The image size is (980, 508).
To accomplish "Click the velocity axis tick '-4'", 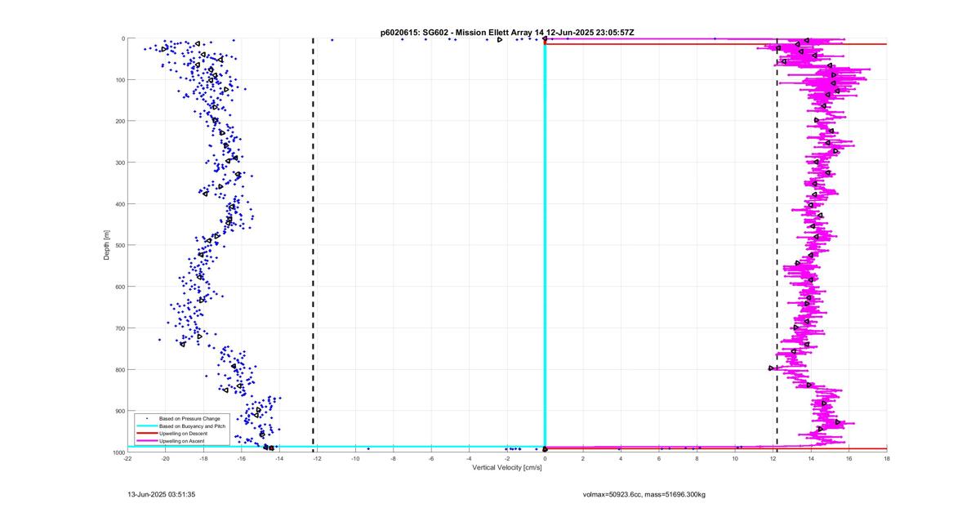I will tap(469, 459).
